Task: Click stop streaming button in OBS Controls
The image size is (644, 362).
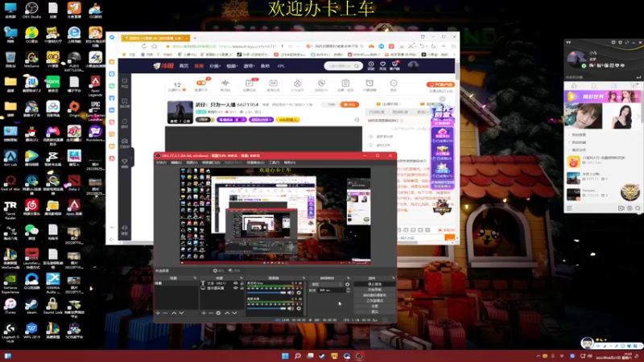Action: pos(374,284)
